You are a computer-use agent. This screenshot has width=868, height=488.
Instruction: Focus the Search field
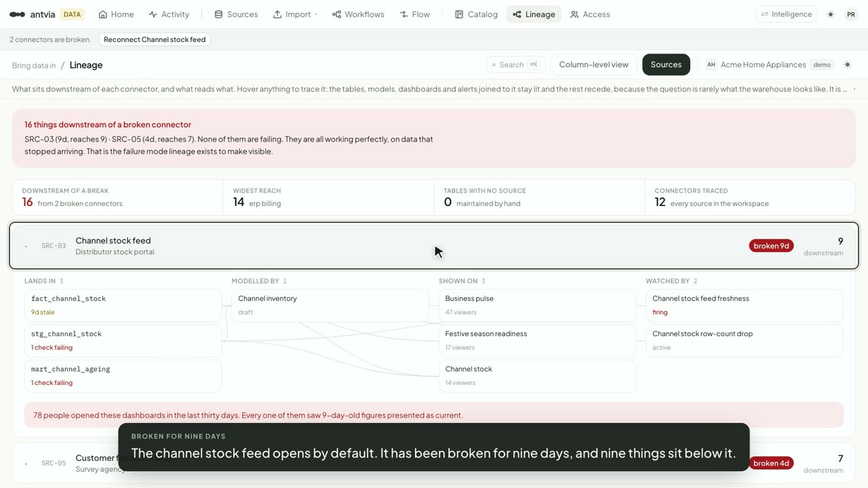tap(516, 64)
